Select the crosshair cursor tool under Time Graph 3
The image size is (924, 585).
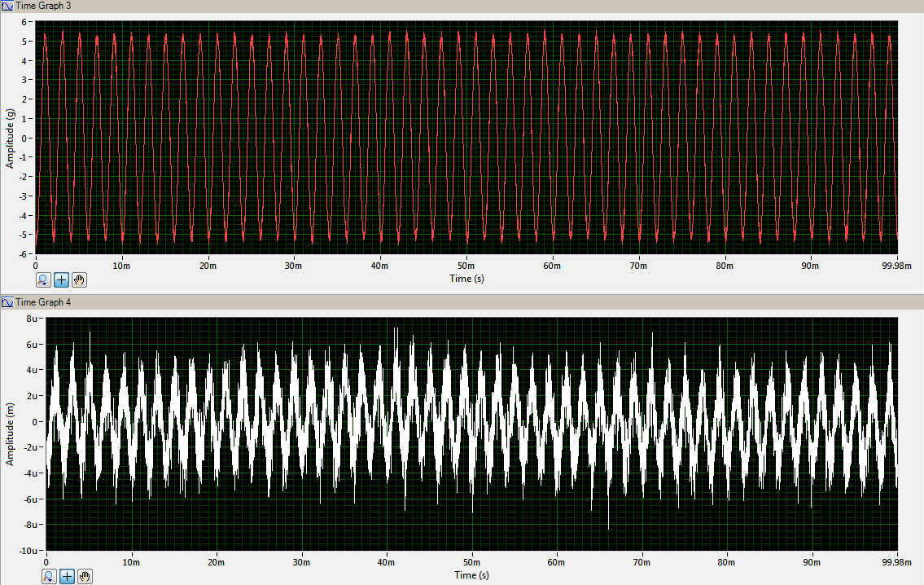pyautogui.click(x=61, y=279)
